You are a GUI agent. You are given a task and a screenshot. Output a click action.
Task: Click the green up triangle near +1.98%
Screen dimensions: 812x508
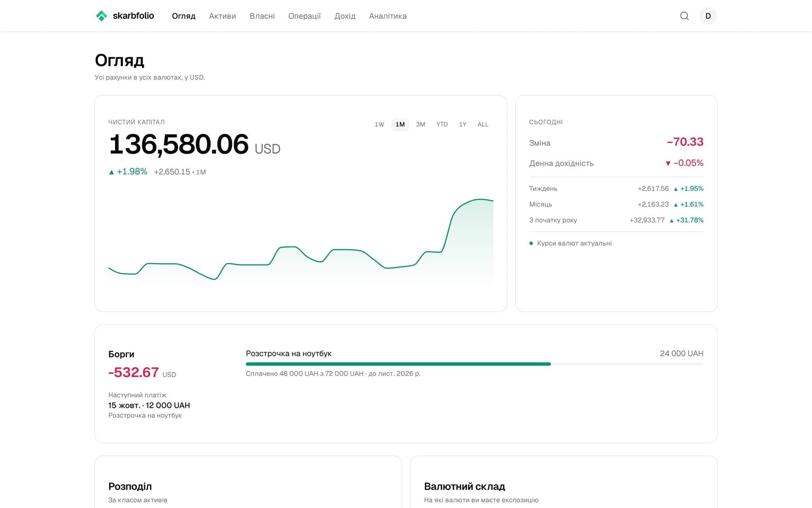coord(112,172)
